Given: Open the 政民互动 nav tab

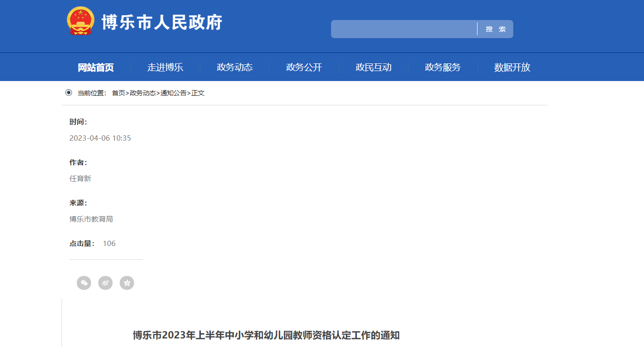Looking at the screenshot, I should coord(374,67).
